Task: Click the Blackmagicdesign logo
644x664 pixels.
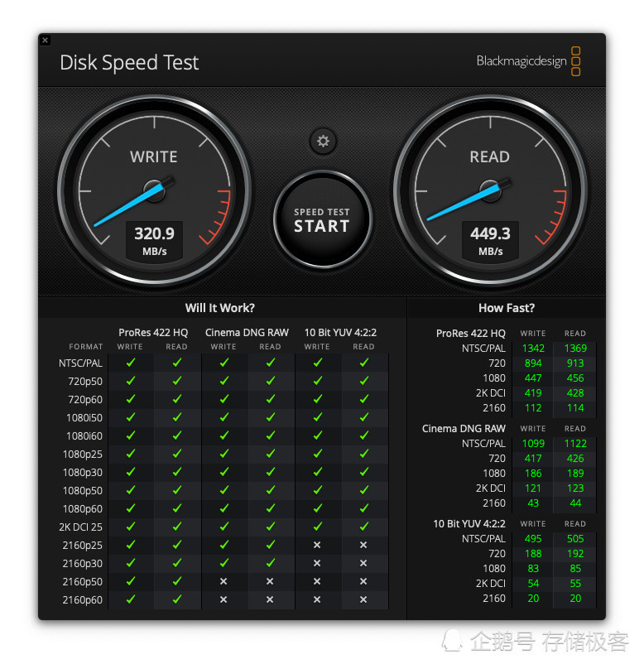Action: (x=528, y=61)
